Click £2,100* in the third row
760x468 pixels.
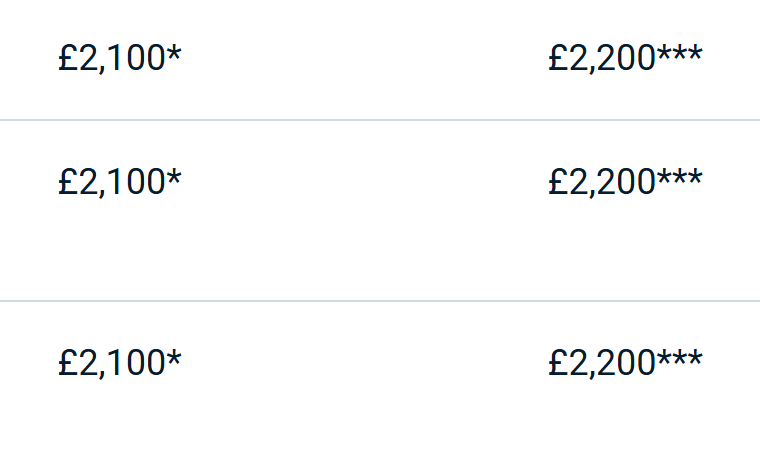(119, 363)
